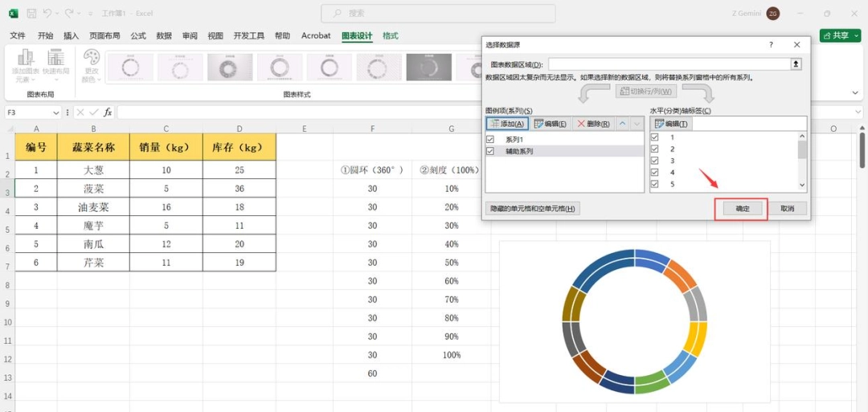This screenshot has height=412, width=868.
Task: Click the formula bar input area
Action: coord(485,112)
